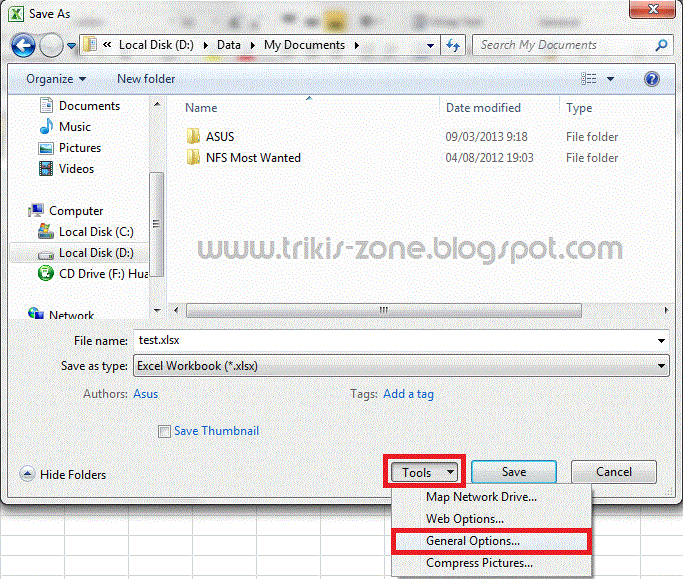Select the ASUS folder

220,137
